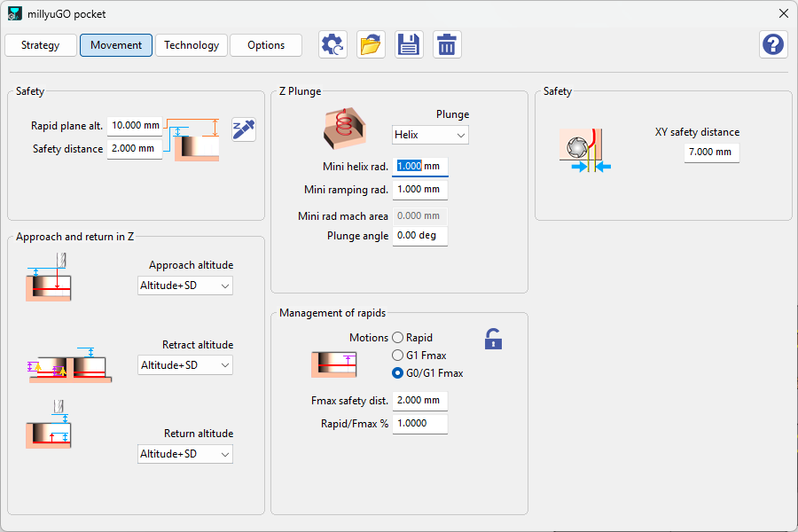The image size is (798, 532).
Task: Click the helix plunge illustration icon
Action: [345, 128]
